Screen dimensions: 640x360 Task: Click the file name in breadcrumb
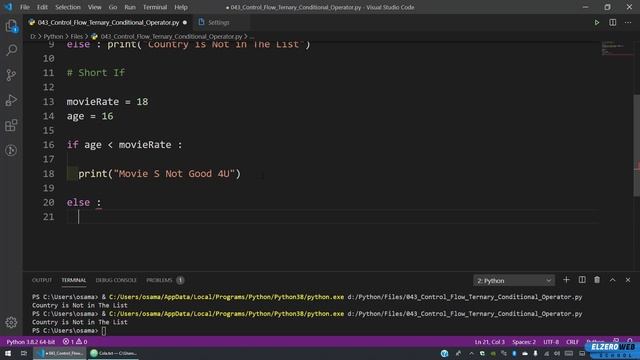coord(171,36)
